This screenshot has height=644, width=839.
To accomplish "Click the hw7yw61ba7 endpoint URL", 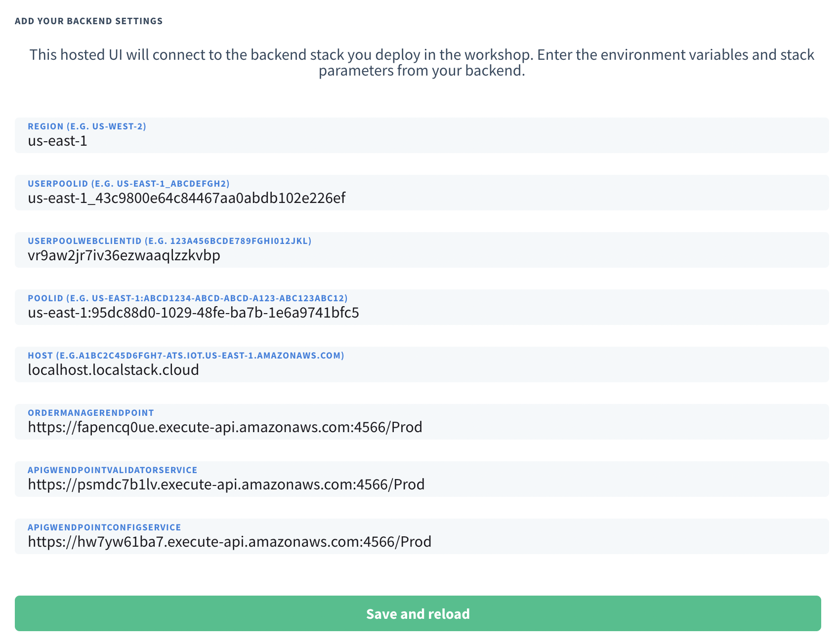I will (229, 541).
